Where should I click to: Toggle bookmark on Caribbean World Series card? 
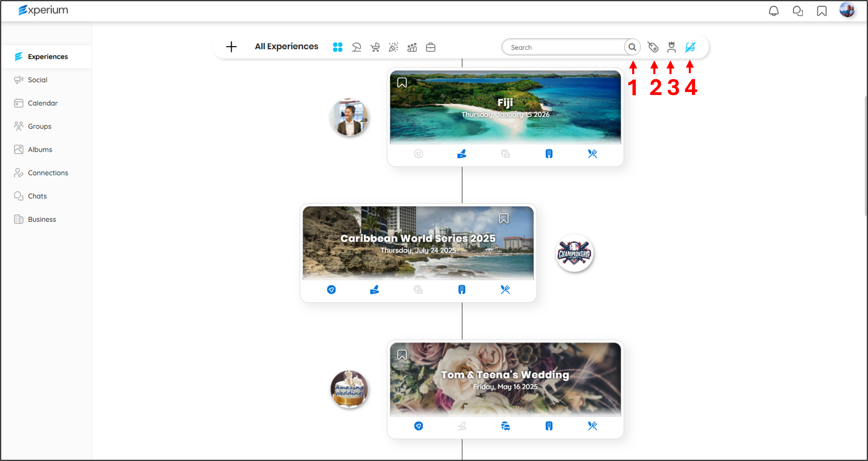pyautogui.click(x=503, y=218)
